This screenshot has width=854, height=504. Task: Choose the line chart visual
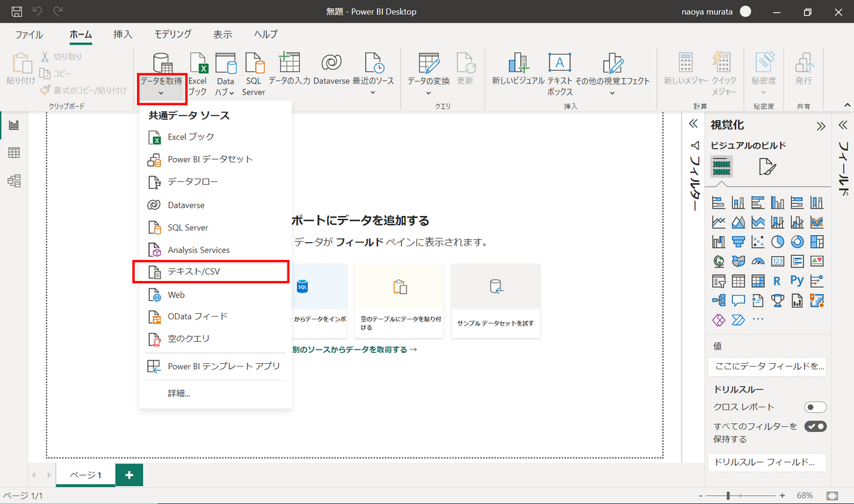tap(719, 222)
